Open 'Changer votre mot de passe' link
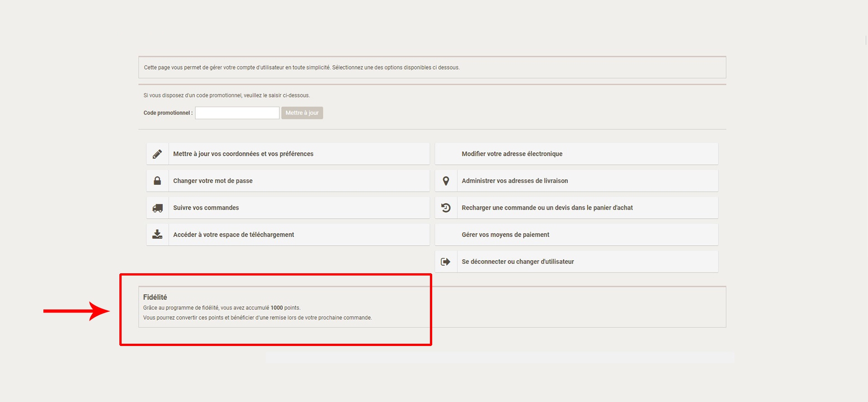The width and height of the screenshot is (868, 402). coord(212,181)
